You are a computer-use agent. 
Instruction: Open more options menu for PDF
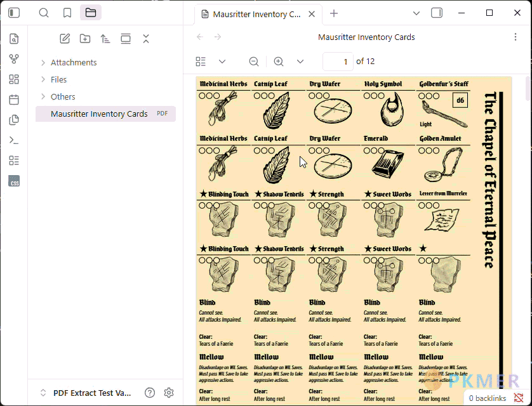(515, 37)
